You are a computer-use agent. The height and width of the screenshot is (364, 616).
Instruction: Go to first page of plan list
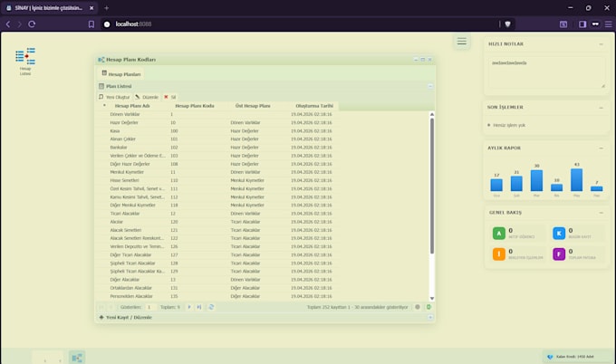101,307
